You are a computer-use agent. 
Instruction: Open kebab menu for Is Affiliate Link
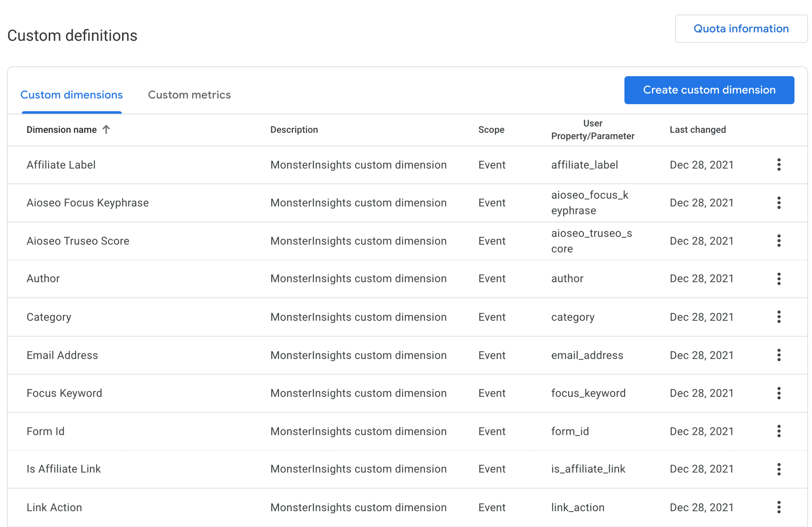779,469
